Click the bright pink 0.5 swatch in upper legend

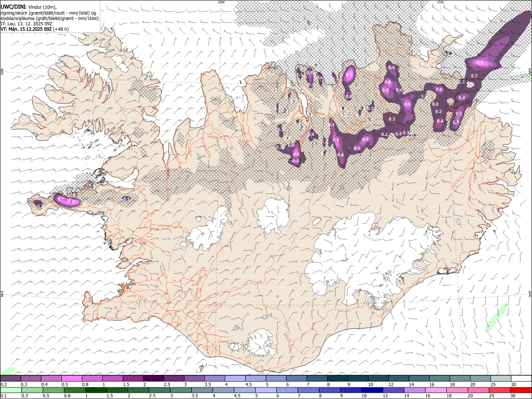coord(72,379)
